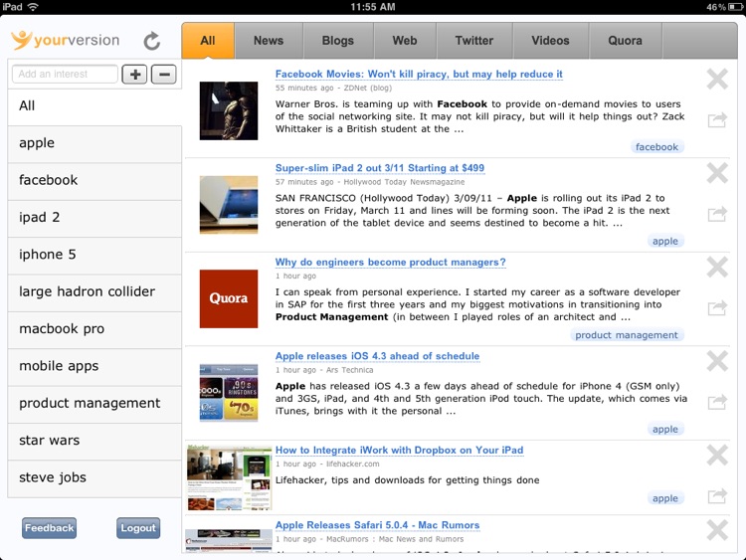This screenshot has width=746, height=560.
Task: Select product management in the sidebar list
Action: 94,403
